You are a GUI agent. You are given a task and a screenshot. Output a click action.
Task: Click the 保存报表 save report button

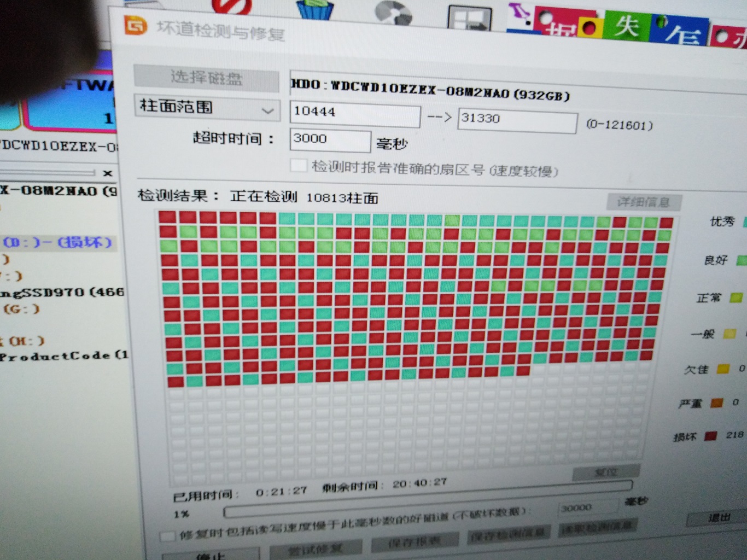pyautogui.click(x=415, y=542)
